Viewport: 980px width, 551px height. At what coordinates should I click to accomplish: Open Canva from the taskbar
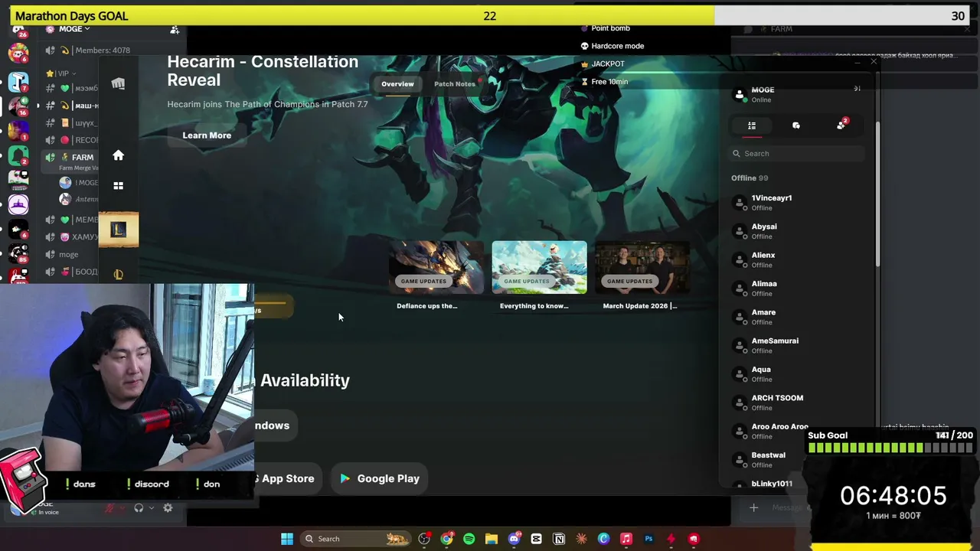click(603, 539)
